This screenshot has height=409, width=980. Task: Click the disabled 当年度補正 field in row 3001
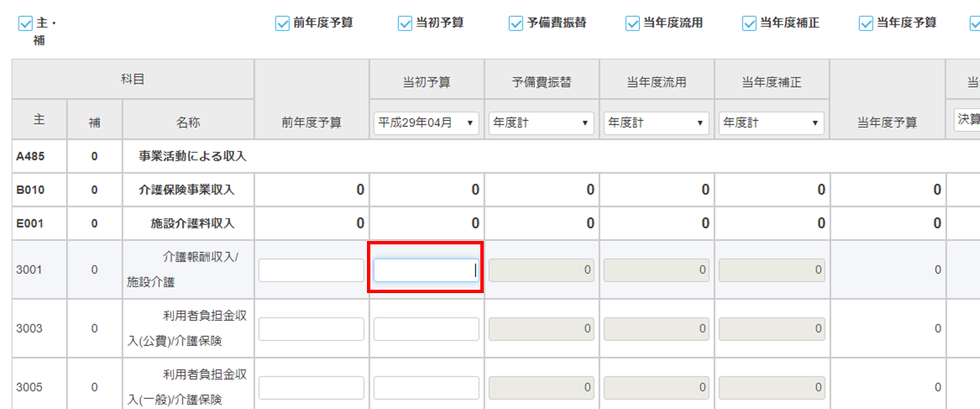pyautogui.click(x=771, y=270)
